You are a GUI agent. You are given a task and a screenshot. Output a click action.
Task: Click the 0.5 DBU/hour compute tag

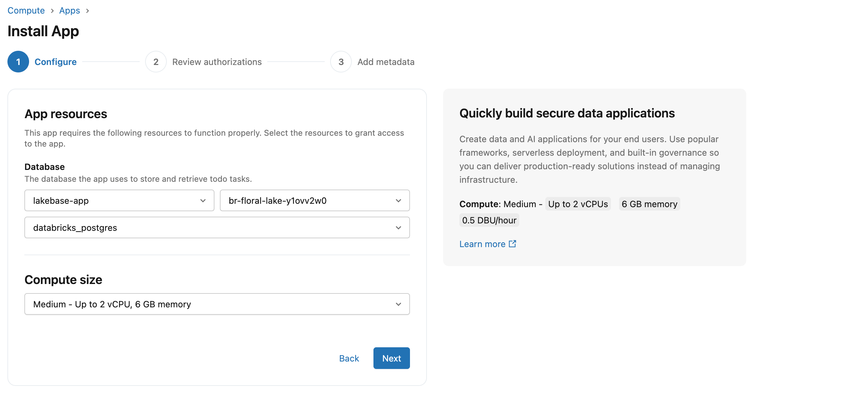pos(489,220)
